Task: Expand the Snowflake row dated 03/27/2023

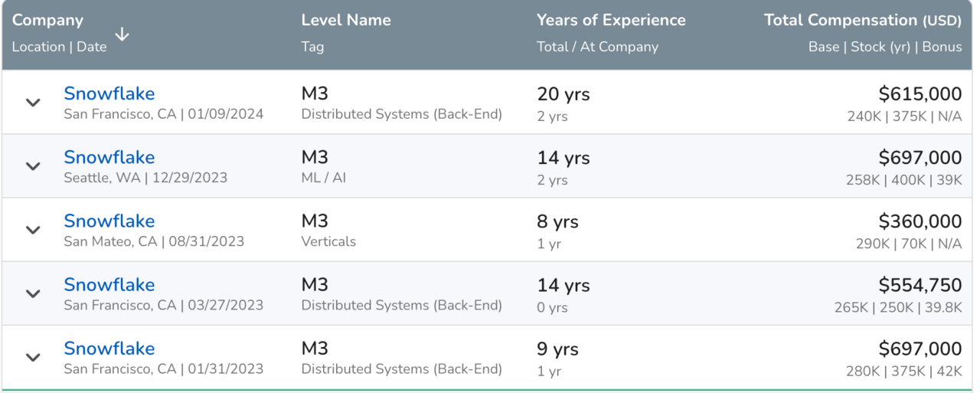Action: point(33,293)
